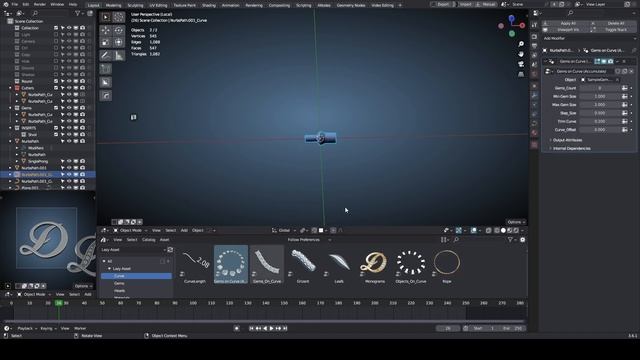The image size is (640, 360).
Task: Open the Catalog menu in asset browser
Action: coord(148,240)
